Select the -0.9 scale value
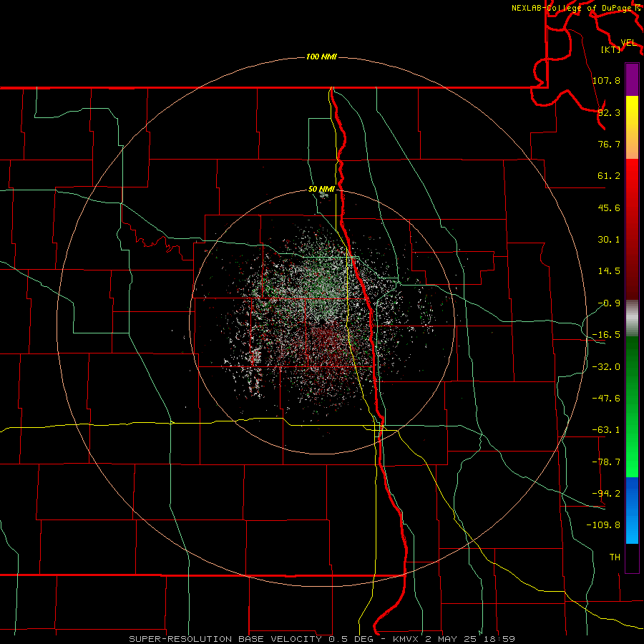Image resolution: width=644 pixels, height=644 pixels. click(x=609, y=303)
